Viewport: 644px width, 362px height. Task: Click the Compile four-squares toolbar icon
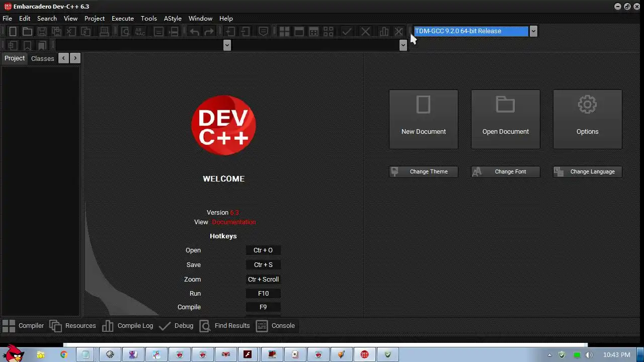(284, 31)
